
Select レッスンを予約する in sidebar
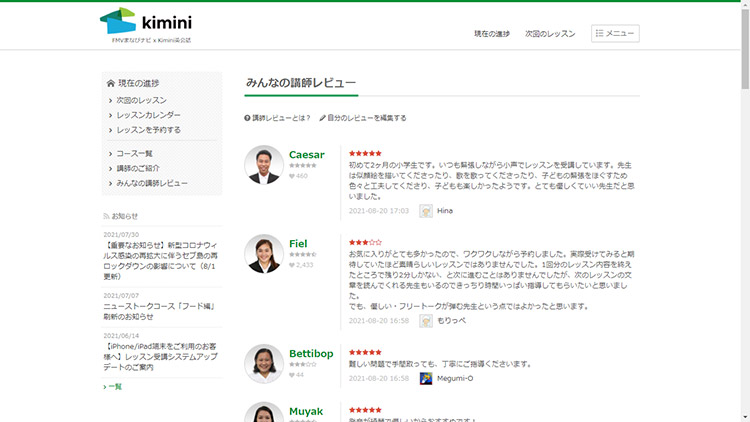coord(149,130)
